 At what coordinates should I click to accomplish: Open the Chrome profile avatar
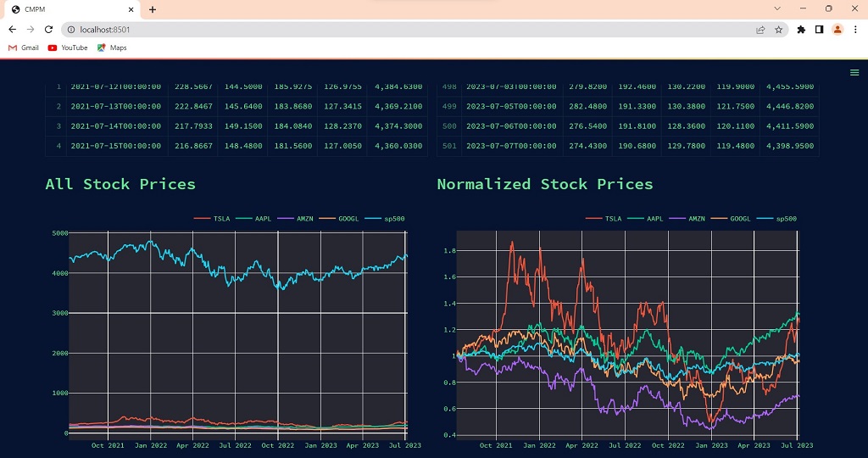pyautogui.click(x=837, y=30)
